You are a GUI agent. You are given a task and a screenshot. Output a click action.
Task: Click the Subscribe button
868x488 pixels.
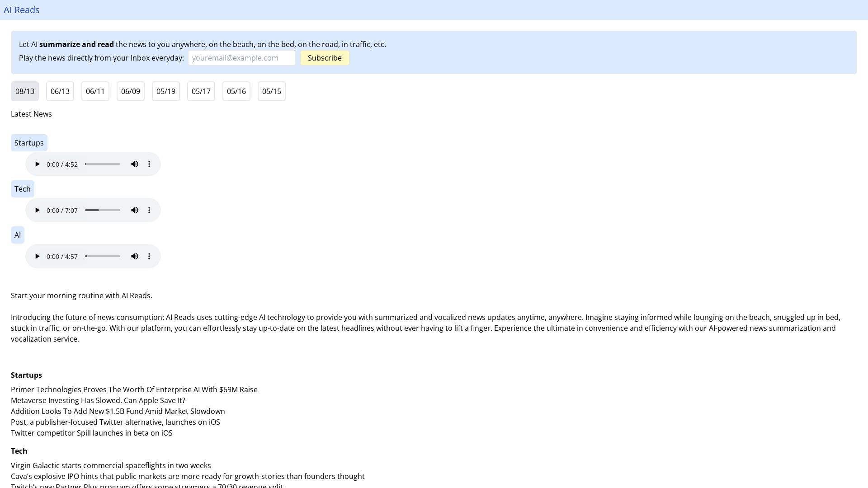tap(325, 58)
